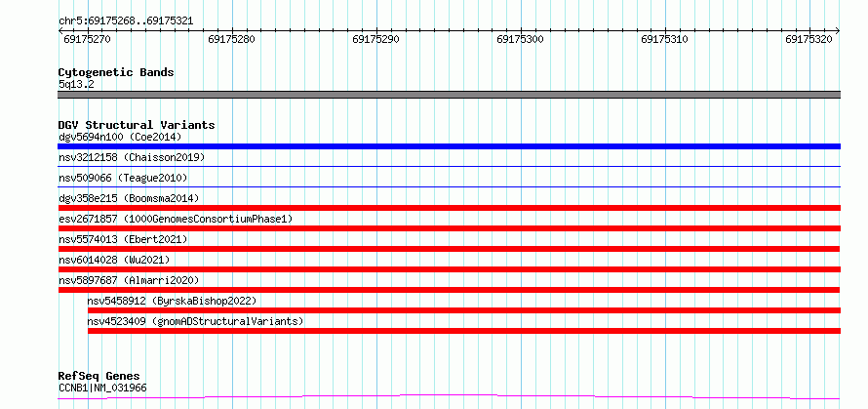
Task: Open the dgv358e215 (Boomsma2014) variant label
Action: (x=129, y=198)
